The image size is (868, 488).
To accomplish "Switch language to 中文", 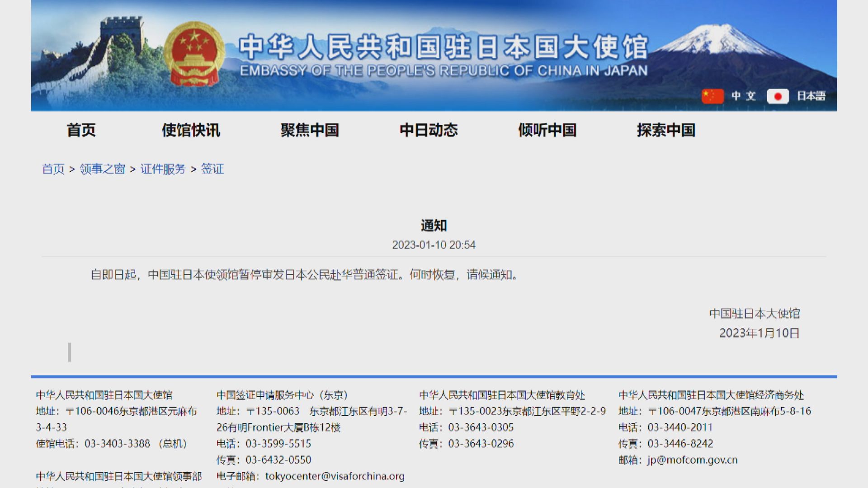I will tap(744, 96).
